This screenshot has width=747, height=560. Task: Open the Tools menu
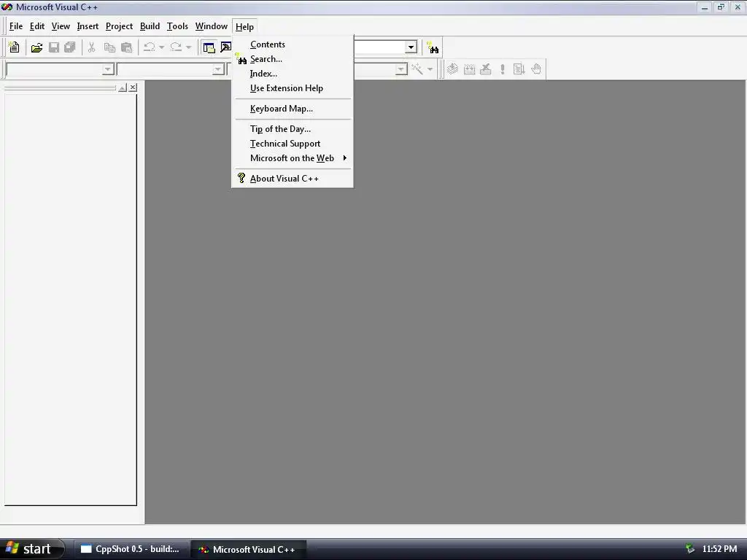pyautogui.click(x=177, y=27)
